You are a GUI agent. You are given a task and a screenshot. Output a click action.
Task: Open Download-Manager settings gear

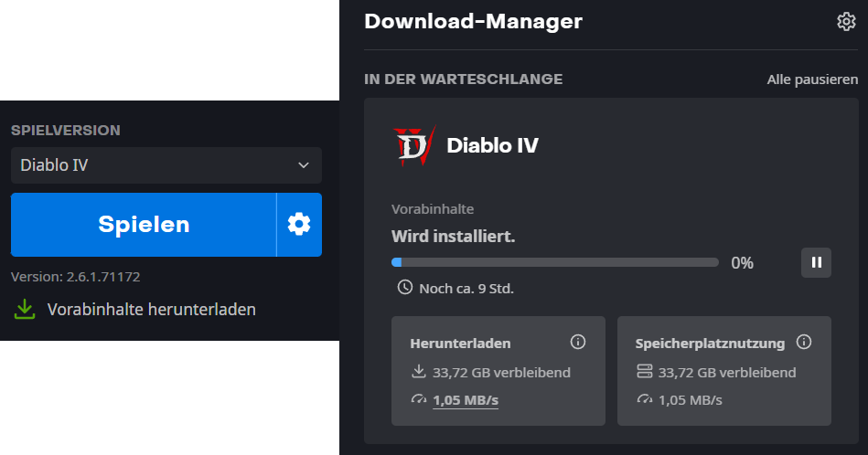[846, 22]
